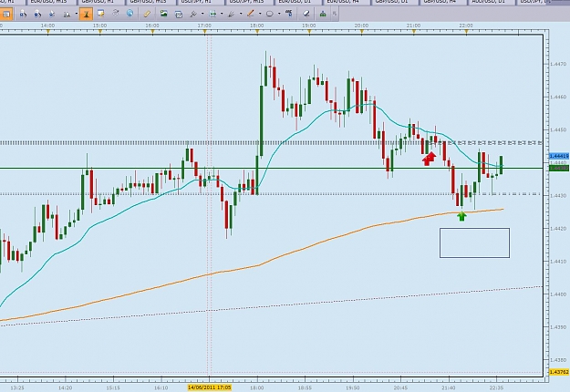Click the highlighted 14/06/2011 17:05 date label
This screenshot has width=570, height=392.
point(210,387)
